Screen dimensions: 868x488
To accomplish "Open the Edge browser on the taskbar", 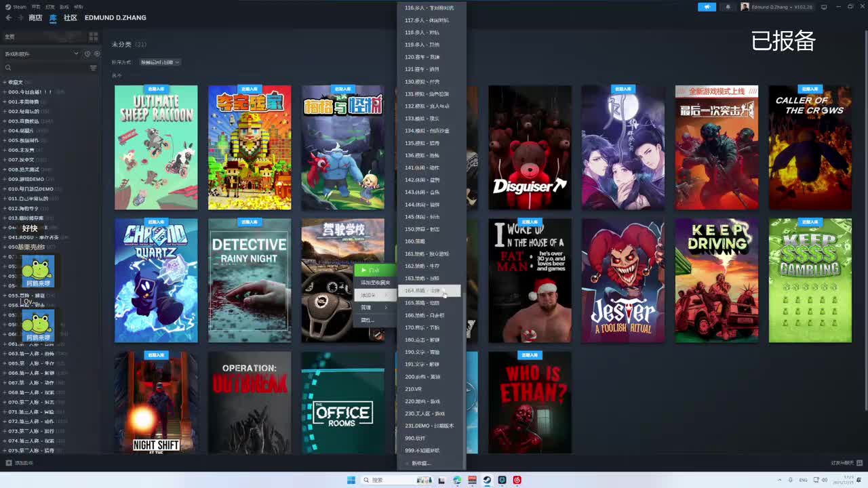I will point(457,480).
